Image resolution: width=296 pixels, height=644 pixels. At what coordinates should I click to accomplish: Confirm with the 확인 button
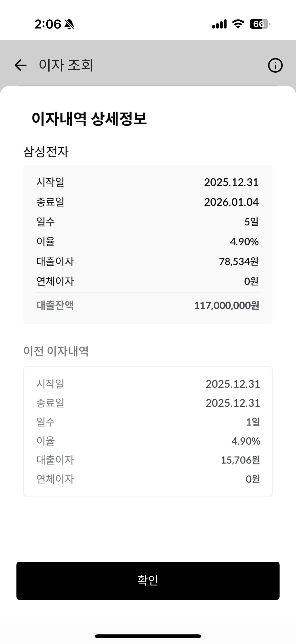point(148,580)
